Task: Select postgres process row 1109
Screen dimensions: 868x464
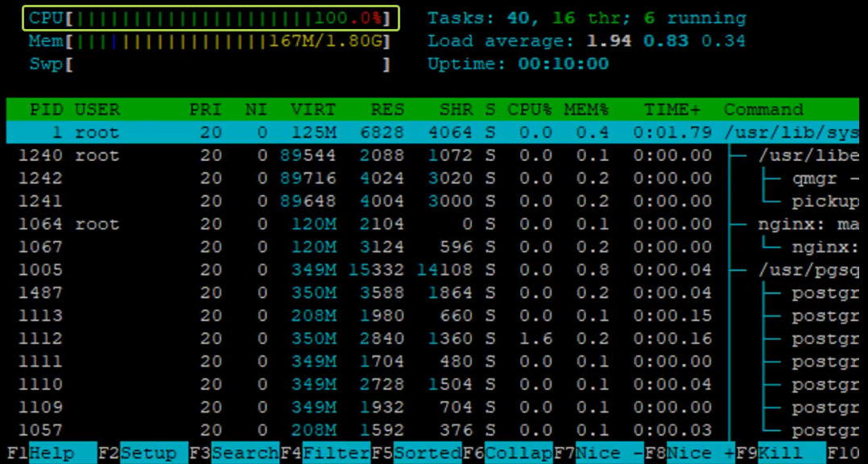Action: tap(432, 407)
